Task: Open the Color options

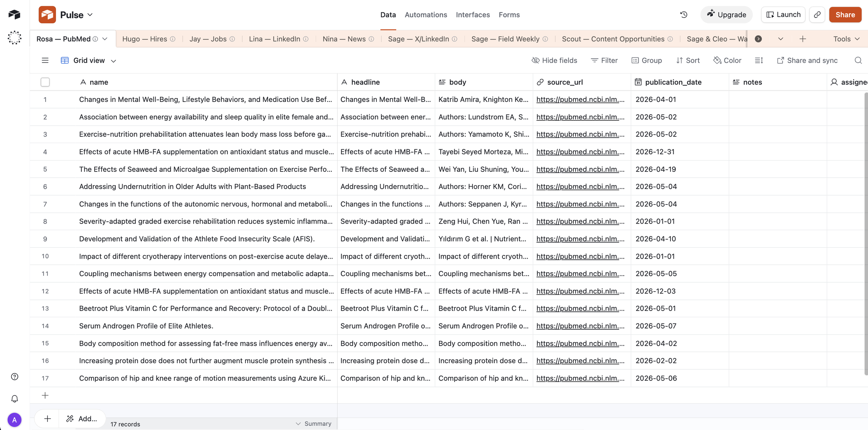Action: pyautogui.click(x=727, y=60)
